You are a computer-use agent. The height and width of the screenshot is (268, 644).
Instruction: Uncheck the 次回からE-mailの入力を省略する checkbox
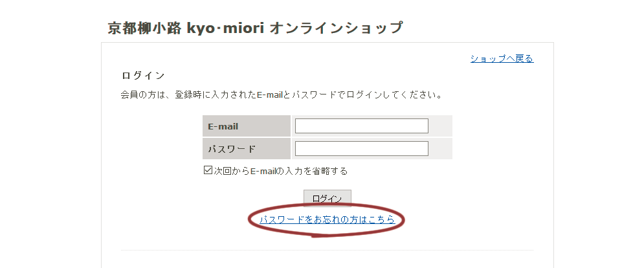(208, 170)
